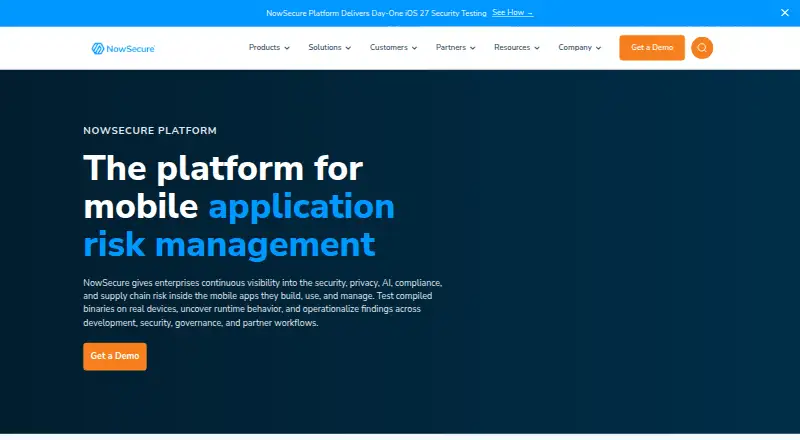Click the NOWSECURE PLATFORM heading label
The width and height of the screenshot is (800, 440).
(150, 131)
